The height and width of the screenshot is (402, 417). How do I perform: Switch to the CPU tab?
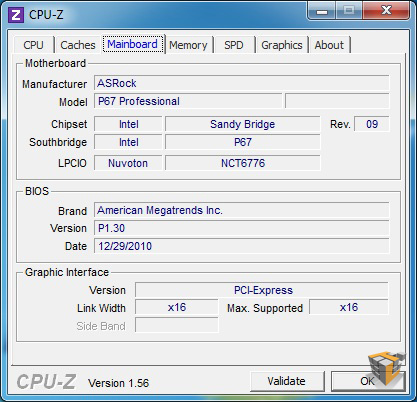pos(33,45)
